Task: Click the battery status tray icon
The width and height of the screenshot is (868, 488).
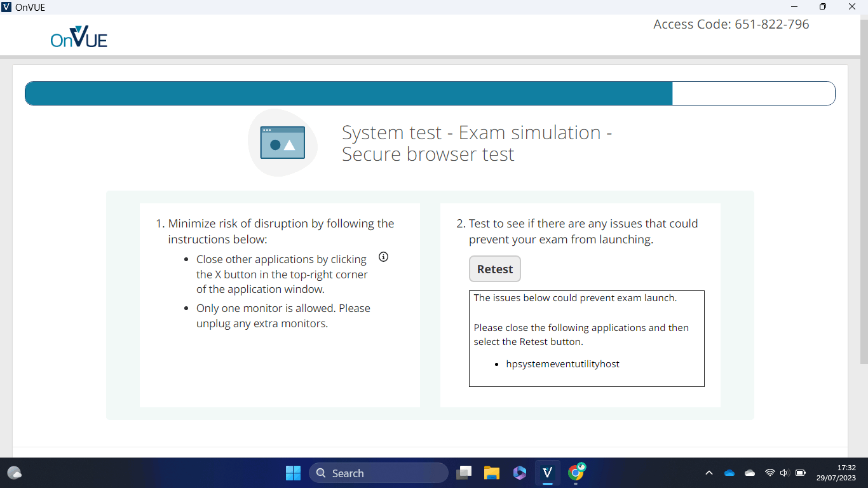Action: point(801,473)
